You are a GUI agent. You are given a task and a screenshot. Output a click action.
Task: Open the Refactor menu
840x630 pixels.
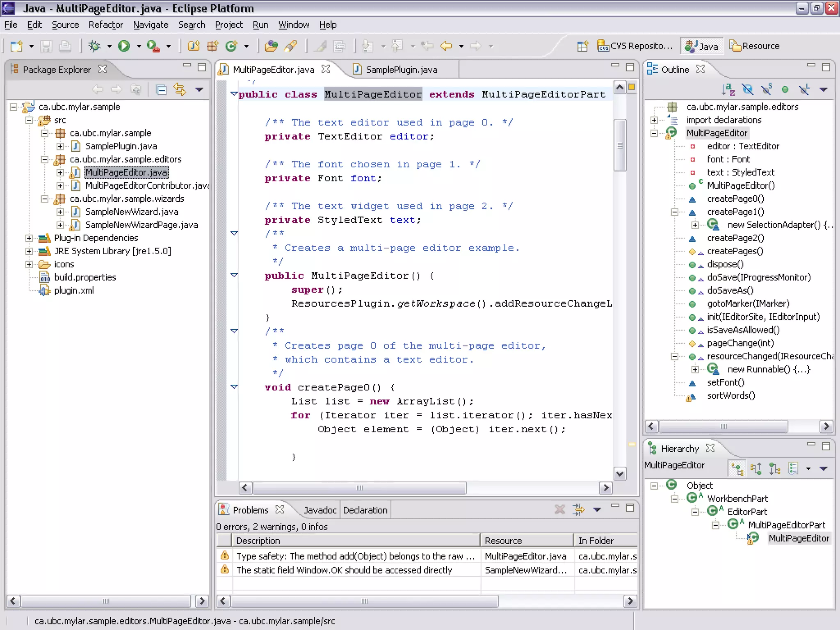pos(105,25)
